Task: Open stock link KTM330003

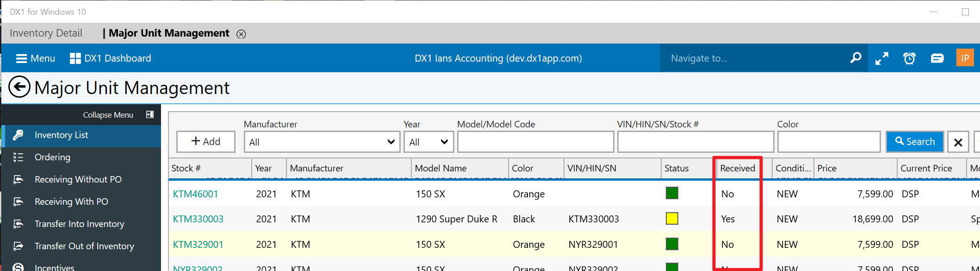Action: (198, 219)
